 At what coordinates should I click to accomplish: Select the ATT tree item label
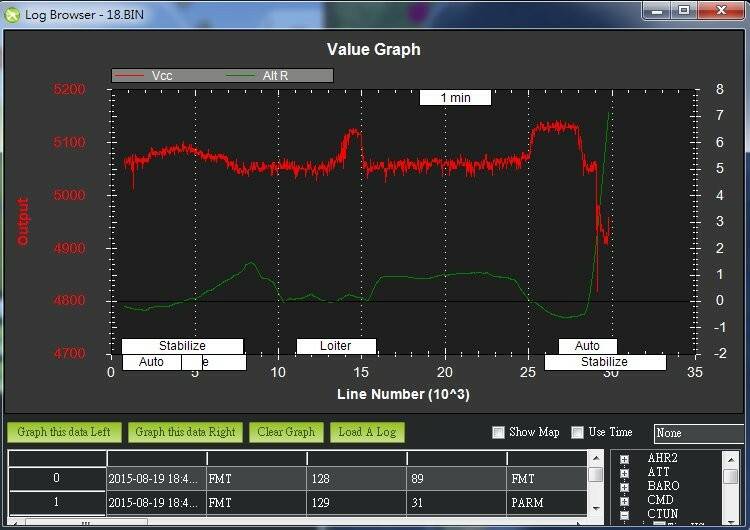(x=659, y=472)
